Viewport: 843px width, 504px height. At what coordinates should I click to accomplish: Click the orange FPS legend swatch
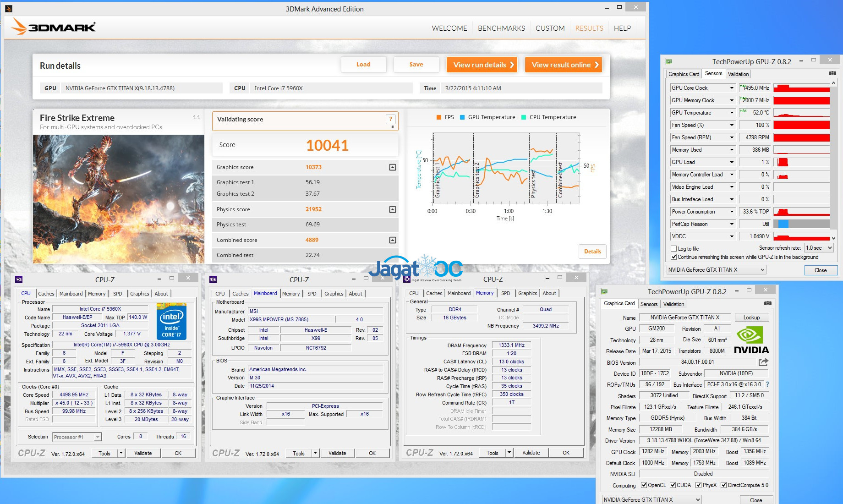coord(439,117)
